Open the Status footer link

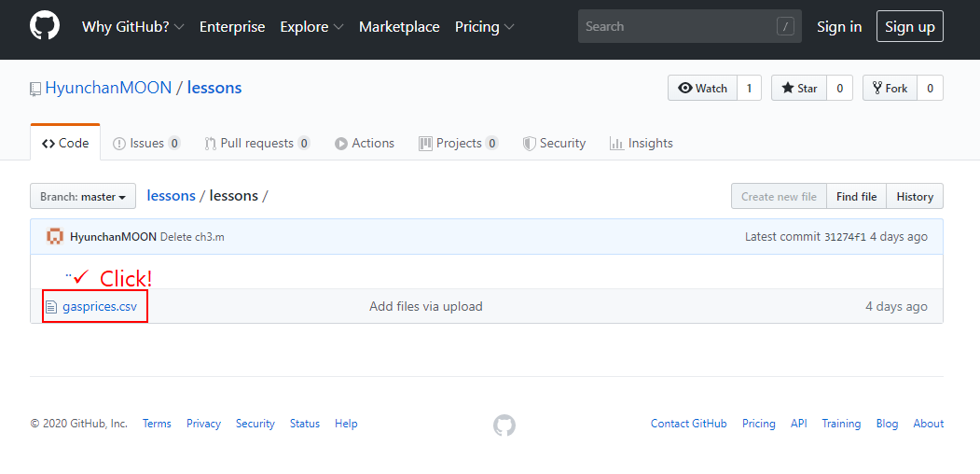coord(304,424)
